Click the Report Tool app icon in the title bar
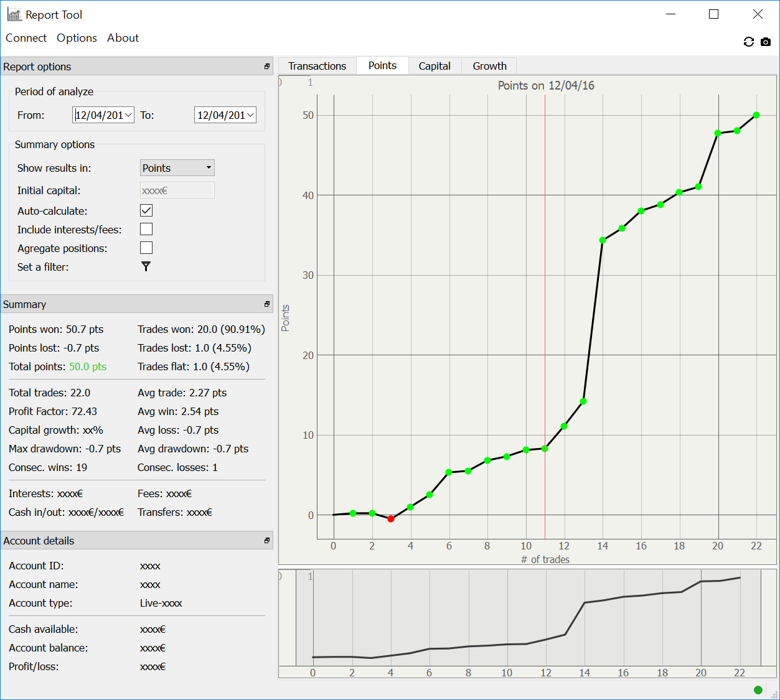This screenshot has height=700, width=780. point(14,14)
